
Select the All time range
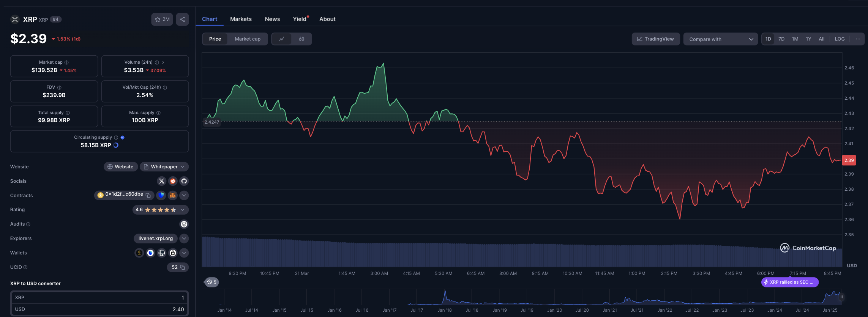(x=821, y=39)
